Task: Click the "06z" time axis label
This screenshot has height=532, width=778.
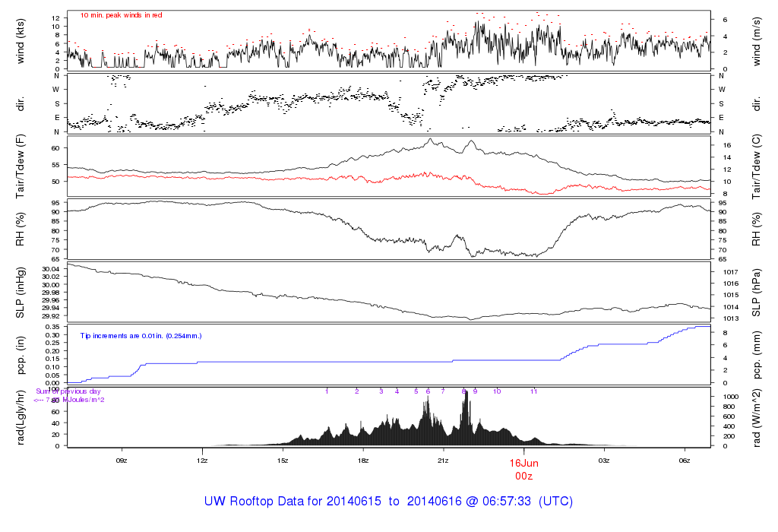Action: click(x=685, y=461)
